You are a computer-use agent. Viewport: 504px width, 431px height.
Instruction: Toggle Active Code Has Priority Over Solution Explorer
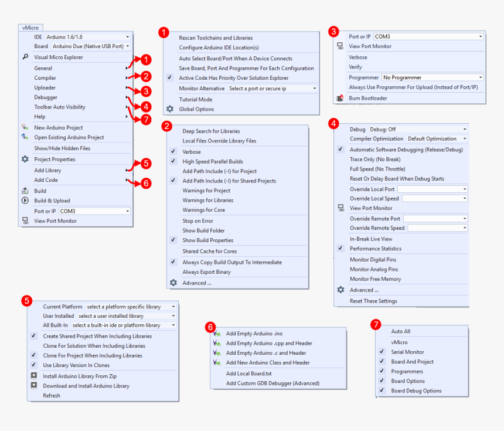coord(170,77)
